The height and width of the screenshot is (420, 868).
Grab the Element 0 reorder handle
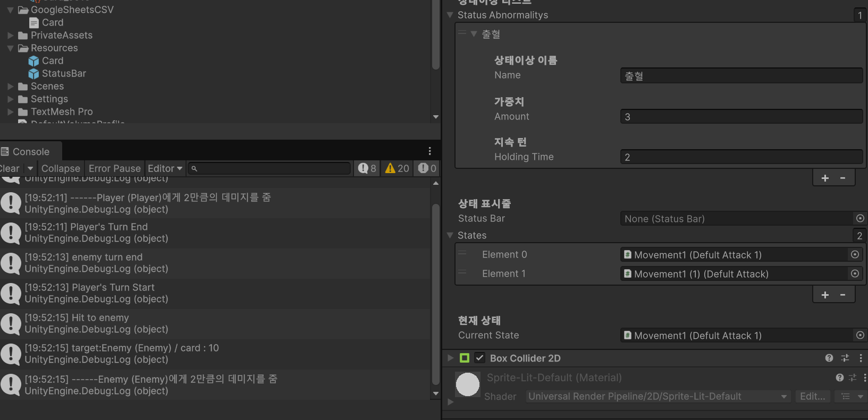(462, 254)
